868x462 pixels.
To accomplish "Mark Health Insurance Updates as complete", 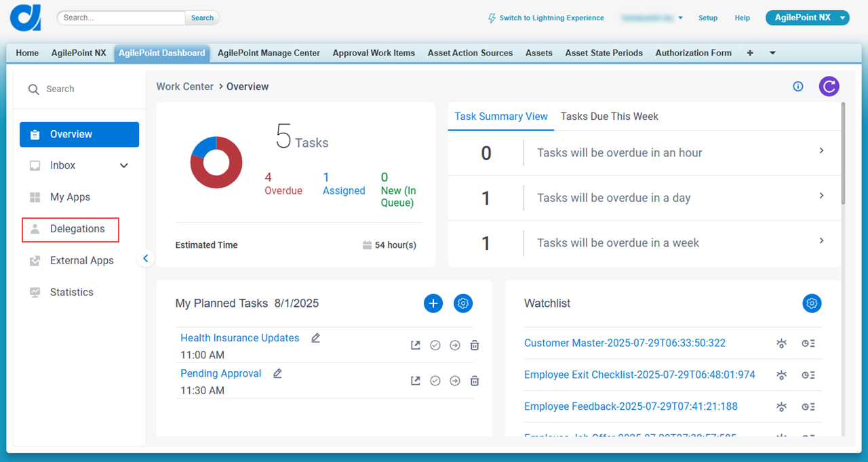I will point(435,345).
